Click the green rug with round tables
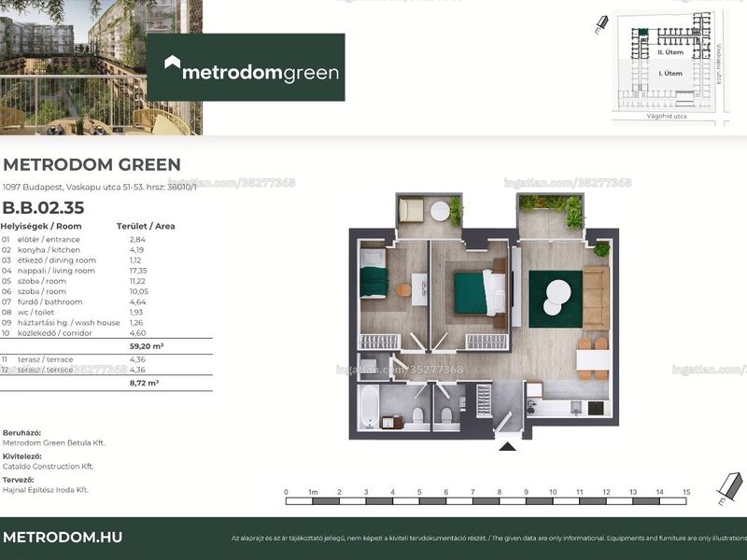Image resolution: width=747 pixels, height=560 pixels. pos(556,299)
